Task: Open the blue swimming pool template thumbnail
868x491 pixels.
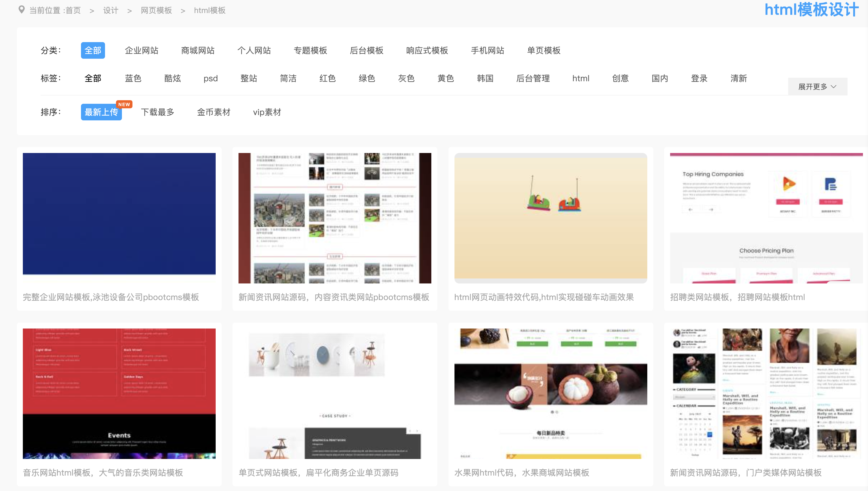Action: pos(119,214)
